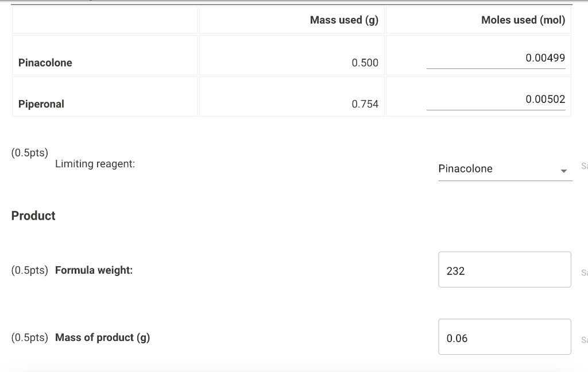Click the Formula weight input box

pos(504,270)
